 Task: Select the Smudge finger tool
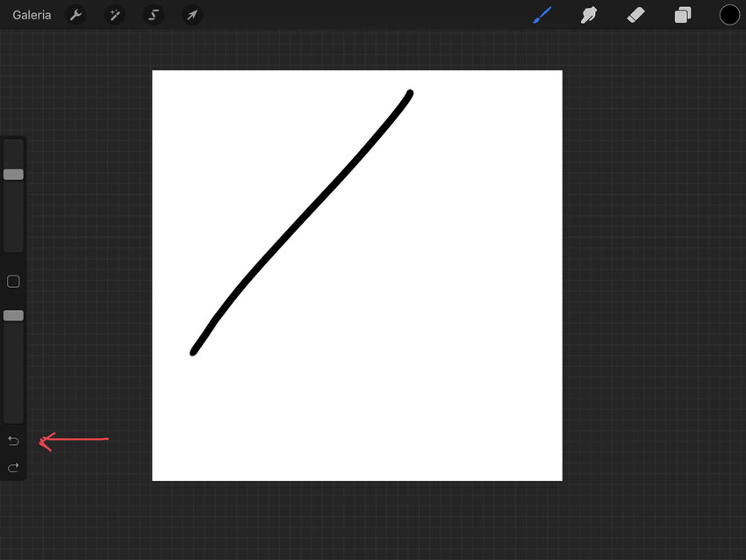pyautogui.click(x=589, y=15)
